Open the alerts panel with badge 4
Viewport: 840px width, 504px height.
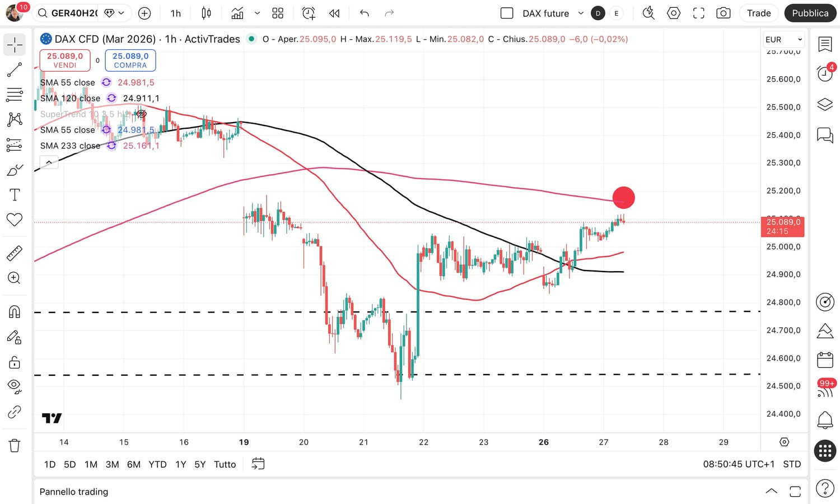coord(825,73)
